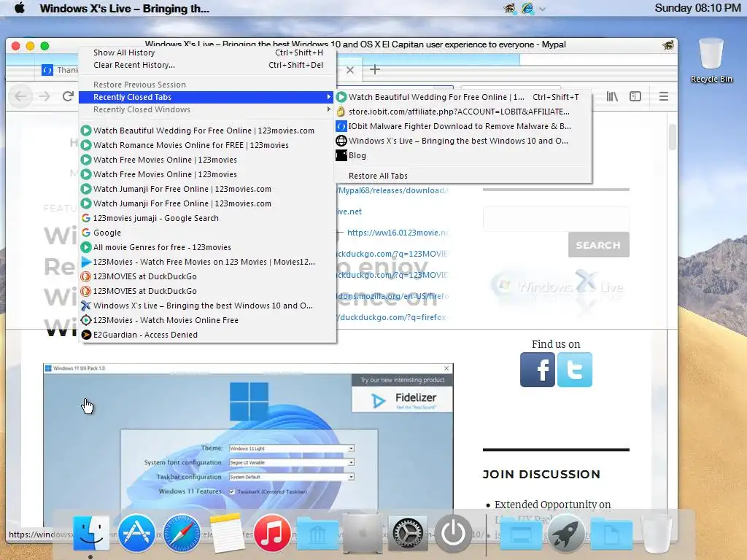747x560 pixels.
Task: Reopen the closed Blog tab
Action: (x=463, y=155)
